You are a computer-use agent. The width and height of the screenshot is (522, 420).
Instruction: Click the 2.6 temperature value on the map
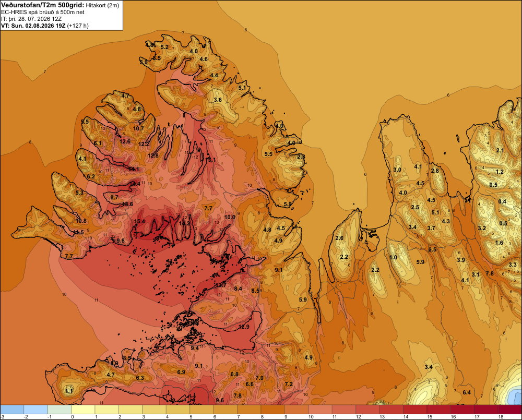pos(339,238)
